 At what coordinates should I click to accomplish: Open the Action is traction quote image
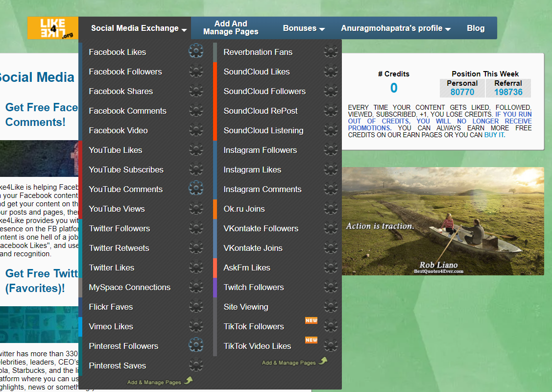[x=443, y=221]
